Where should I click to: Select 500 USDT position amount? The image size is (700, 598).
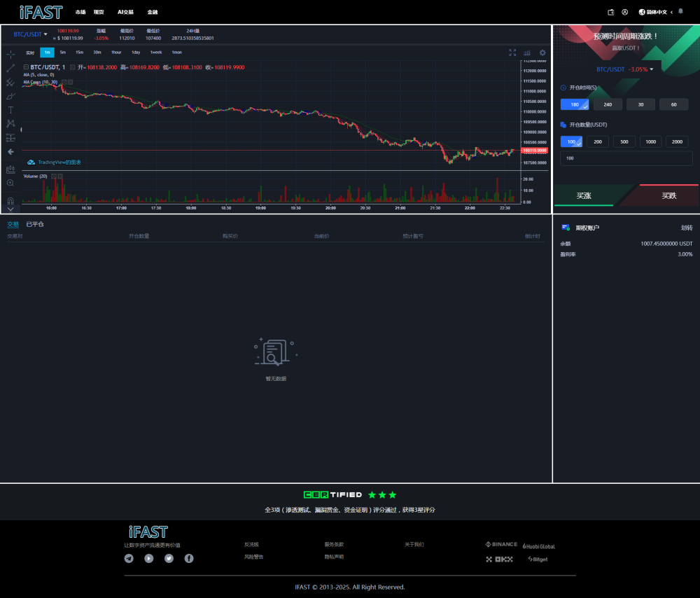[624, 141]
